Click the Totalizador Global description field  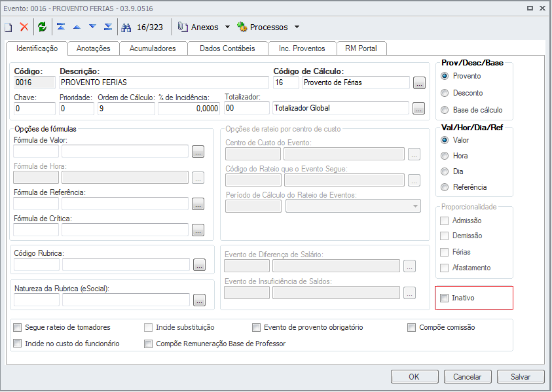340,108
